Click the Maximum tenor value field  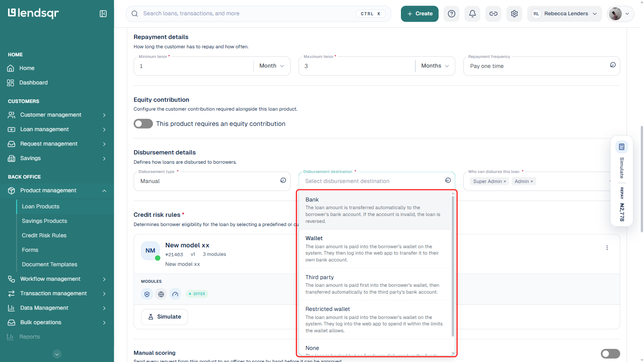(357, 66)
